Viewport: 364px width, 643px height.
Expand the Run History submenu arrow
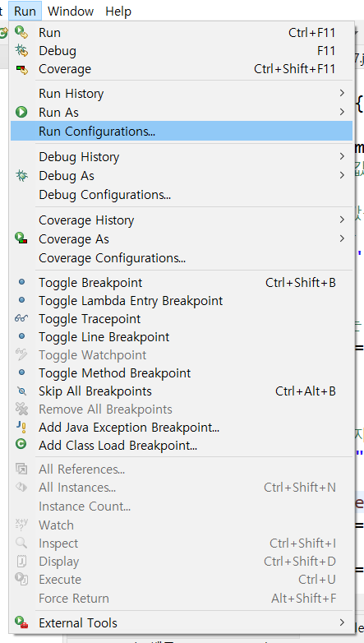coord(342,94)
